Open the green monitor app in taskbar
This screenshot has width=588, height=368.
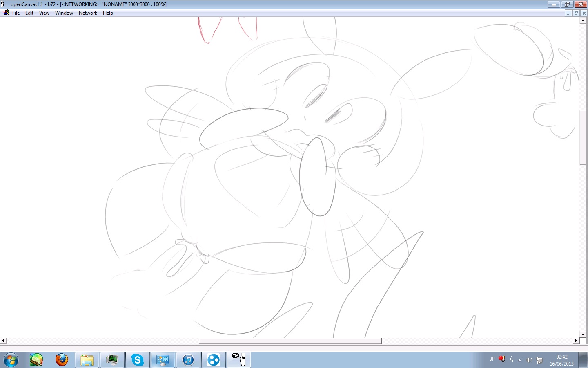coord(112,360)
